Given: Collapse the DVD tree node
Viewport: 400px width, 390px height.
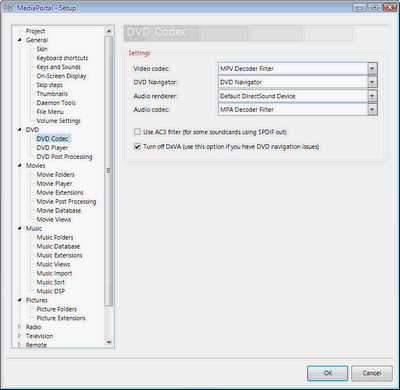Looking at the screenshot, I should (20, 130).
